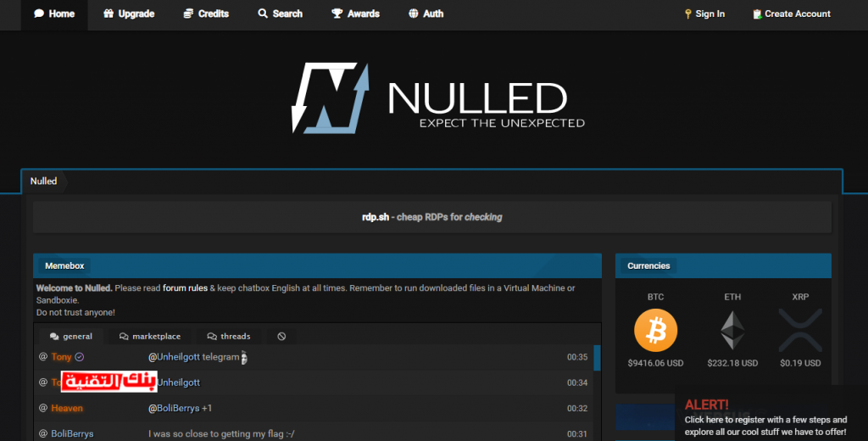Viewport: 868px width, 441px height.
Task: Click the @BoliBerrys mention in Heaven's message
Action: coord(174,408)
